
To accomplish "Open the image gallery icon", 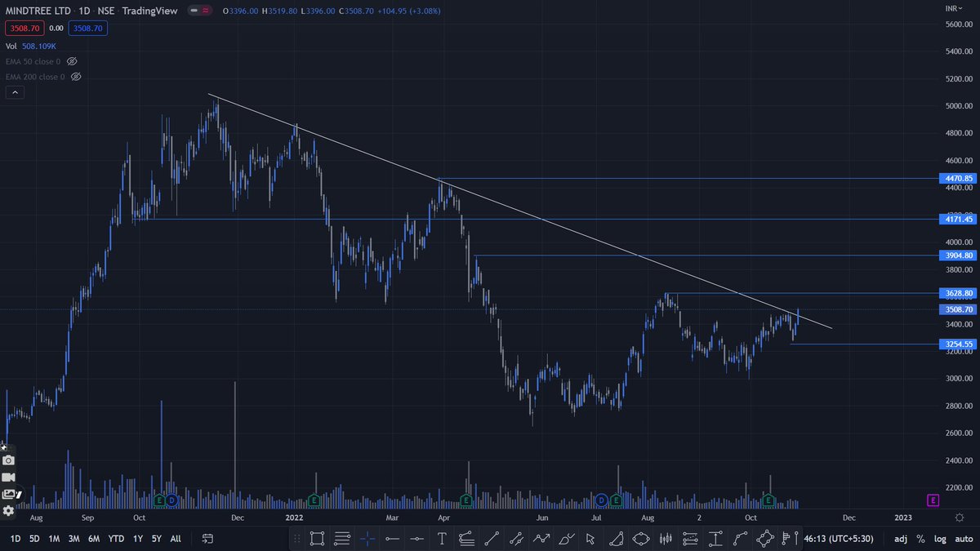I will click(x=8, y=494).
